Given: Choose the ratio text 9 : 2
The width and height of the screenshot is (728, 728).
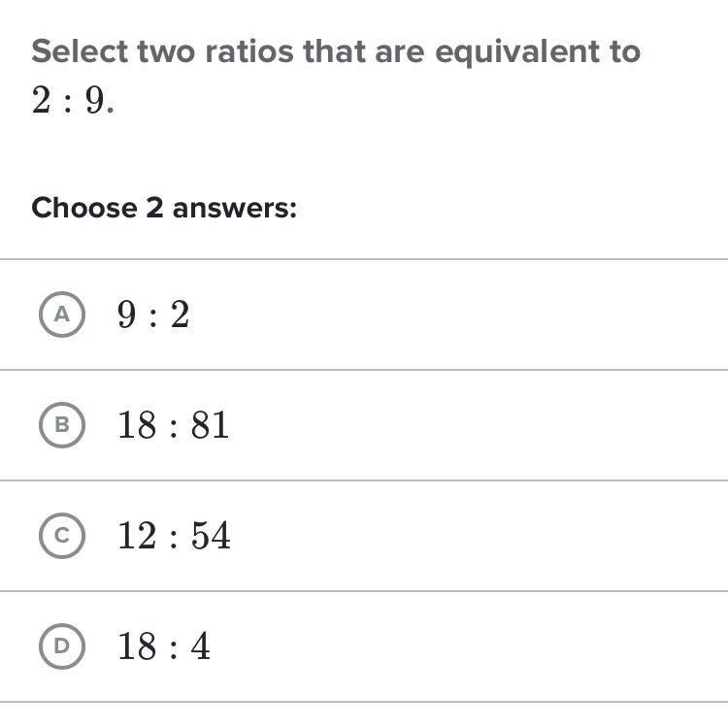Looking at the screenshot, I should (x=153, y=314).
